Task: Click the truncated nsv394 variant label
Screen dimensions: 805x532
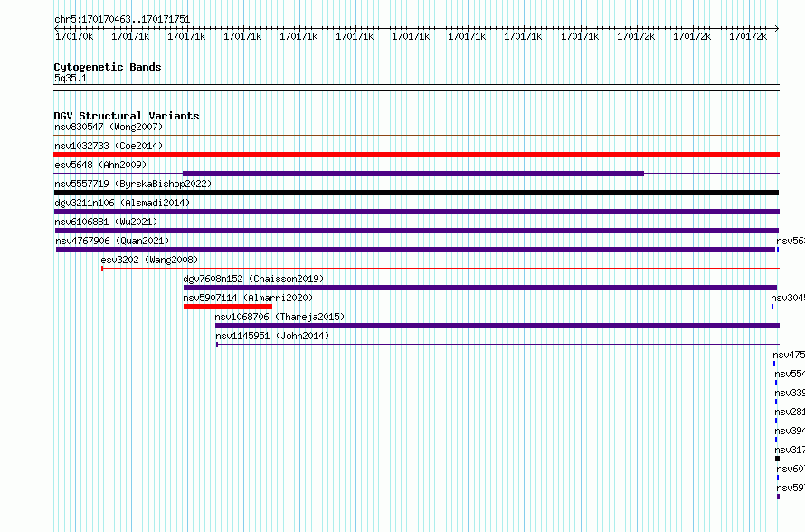Action: click(x=790, y=431)
